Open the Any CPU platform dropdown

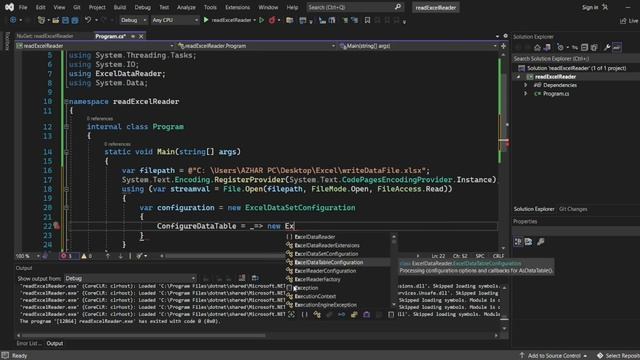[x=175, y=20]
